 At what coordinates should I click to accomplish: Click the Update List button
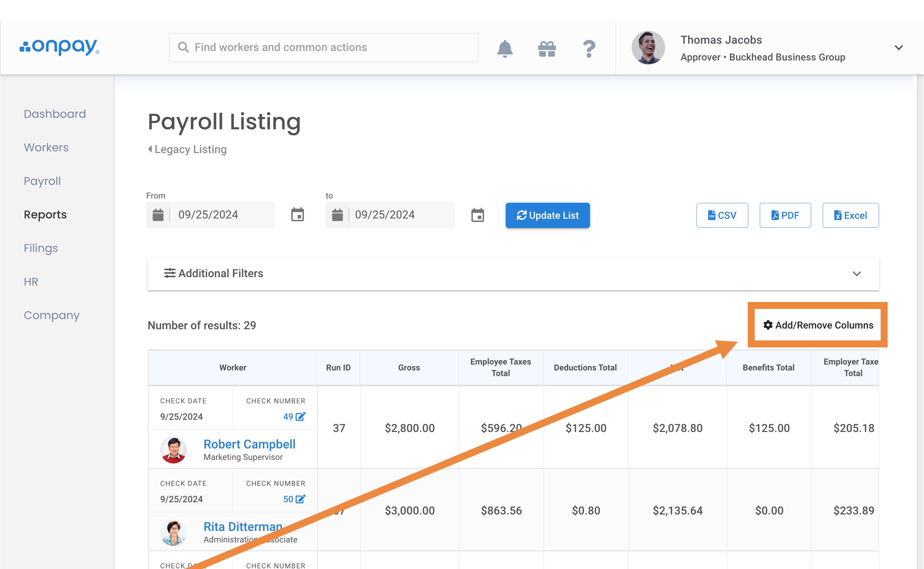548,215
